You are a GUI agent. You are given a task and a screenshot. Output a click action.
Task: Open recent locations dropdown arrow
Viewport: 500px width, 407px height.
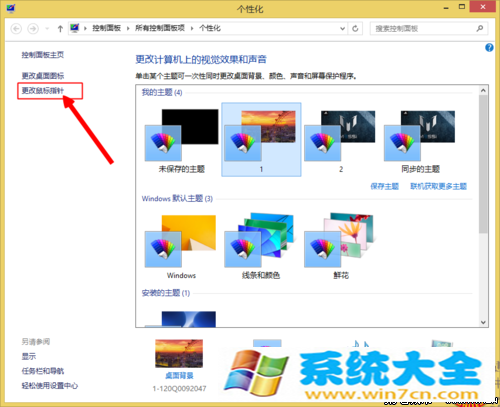[47, 29]
